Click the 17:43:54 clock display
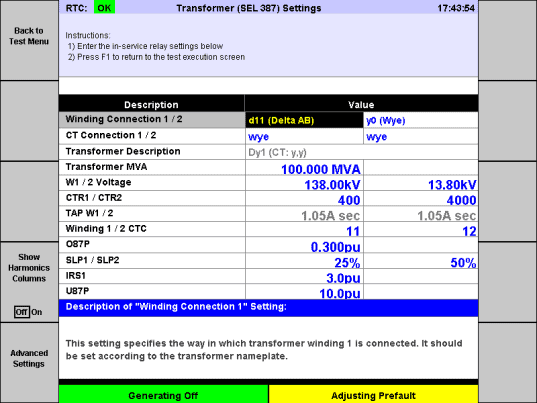This screenshot has height=403, width=537. (x=456, y=8)
